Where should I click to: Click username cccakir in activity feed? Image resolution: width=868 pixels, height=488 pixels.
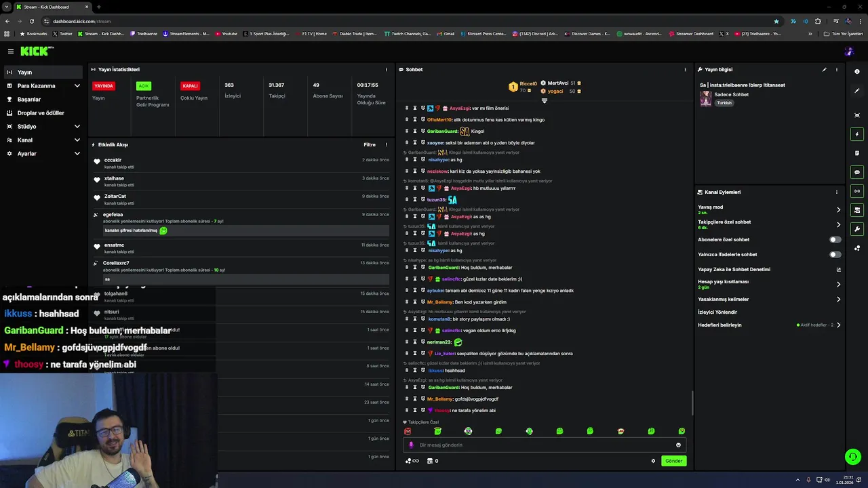(x=113, y=160)
